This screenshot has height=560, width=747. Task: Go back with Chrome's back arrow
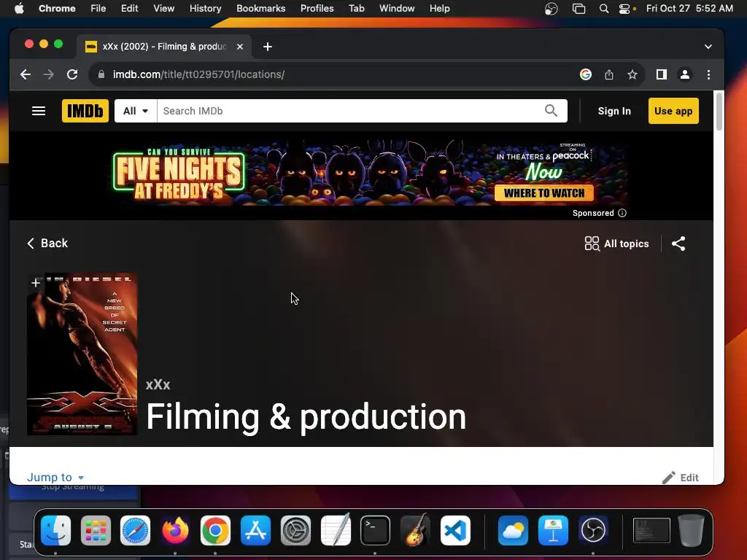pos(26,74)
